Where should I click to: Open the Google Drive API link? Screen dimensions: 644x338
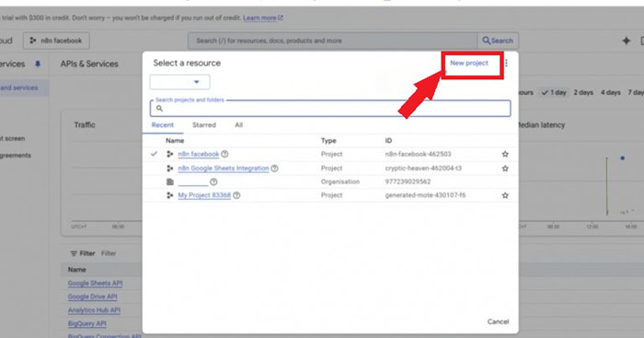tap(92, 297)
